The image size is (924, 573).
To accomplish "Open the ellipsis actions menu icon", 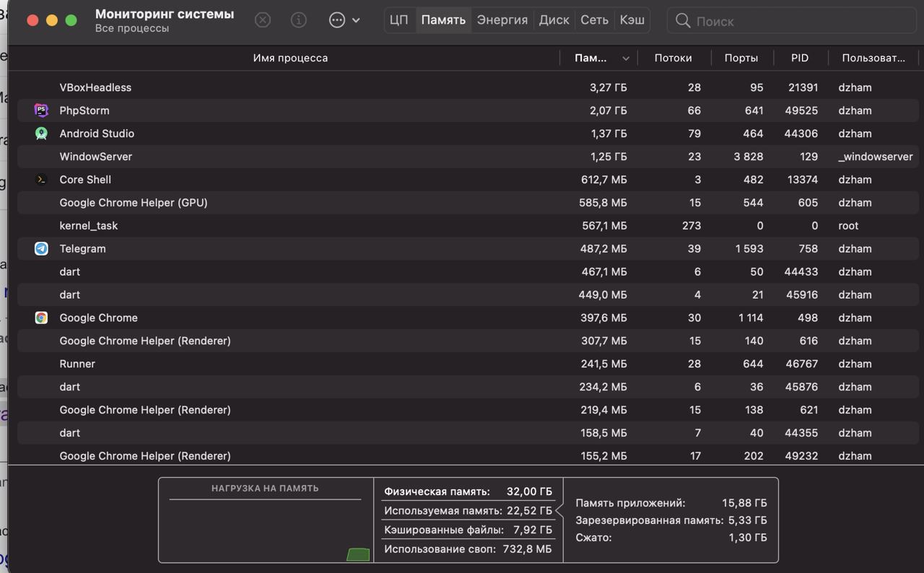I will point(337,20).
